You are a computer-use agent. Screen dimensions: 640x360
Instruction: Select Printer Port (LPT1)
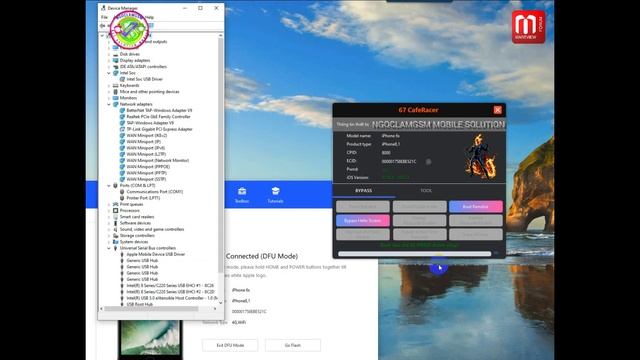pyautogui.click(x=143, y=198)
